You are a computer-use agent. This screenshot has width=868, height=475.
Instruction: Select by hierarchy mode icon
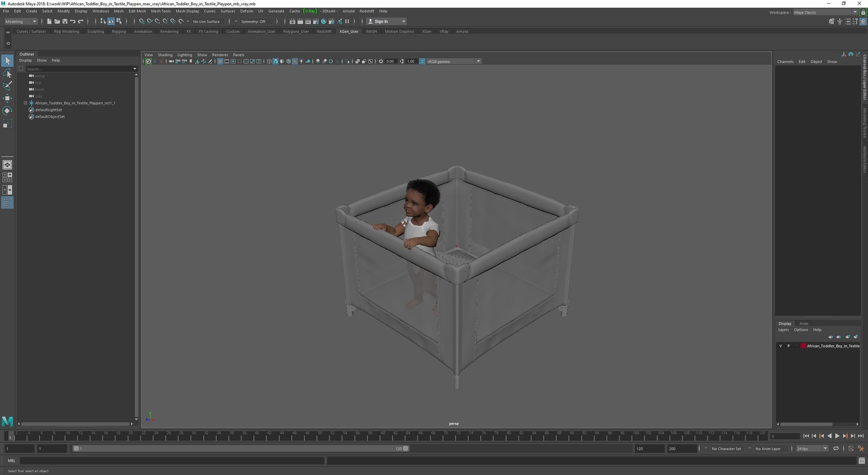point(103,21)
